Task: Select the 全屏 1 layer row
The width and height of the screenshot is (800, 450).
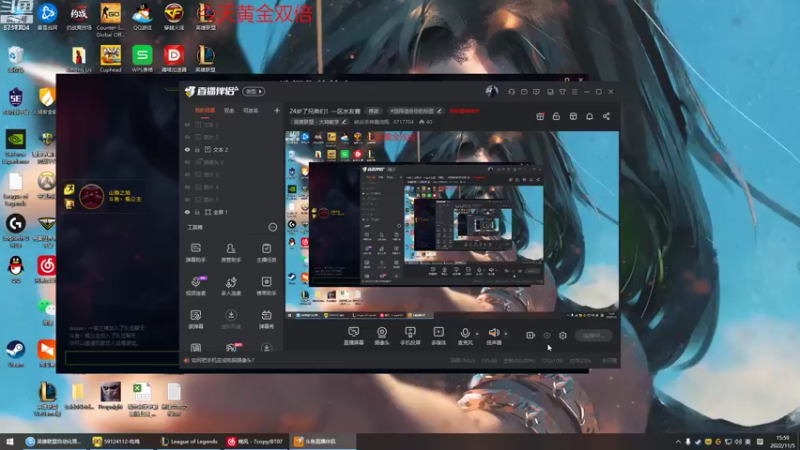Action: coord(231,212)
